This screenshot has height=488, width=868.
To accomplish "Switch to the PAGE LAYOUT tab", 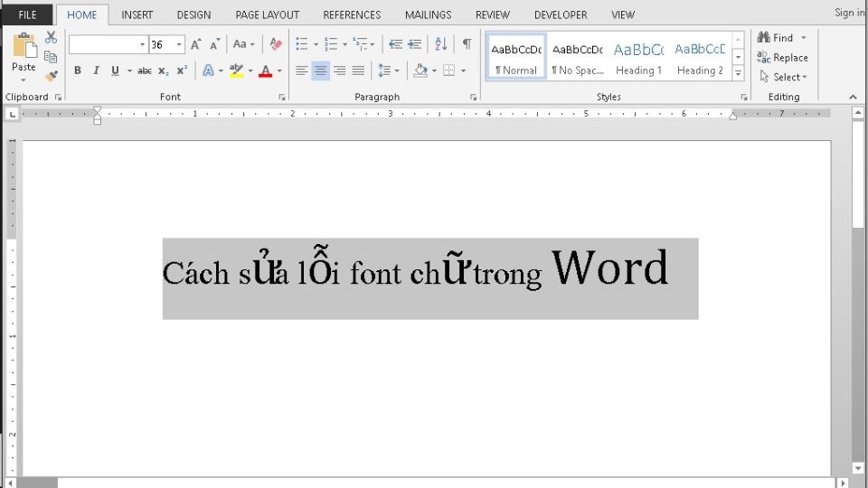I will pos(268,15).
